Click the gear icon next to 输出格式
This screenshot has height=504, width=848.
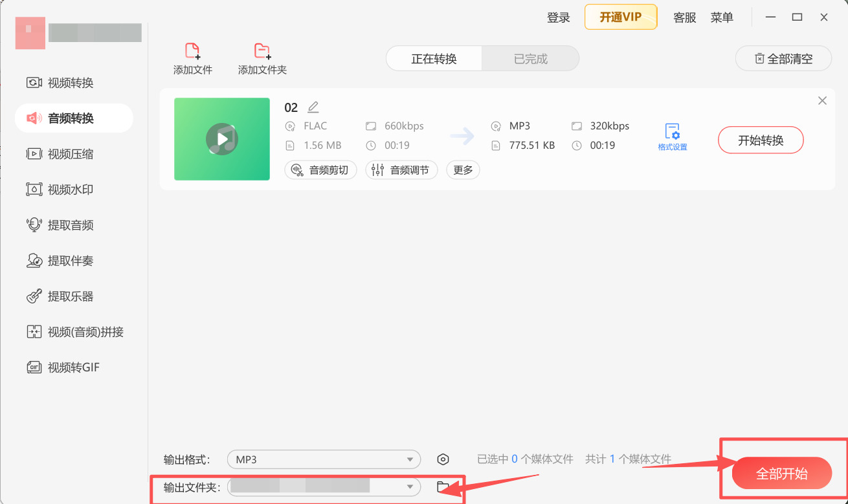[x=443, y=459]
